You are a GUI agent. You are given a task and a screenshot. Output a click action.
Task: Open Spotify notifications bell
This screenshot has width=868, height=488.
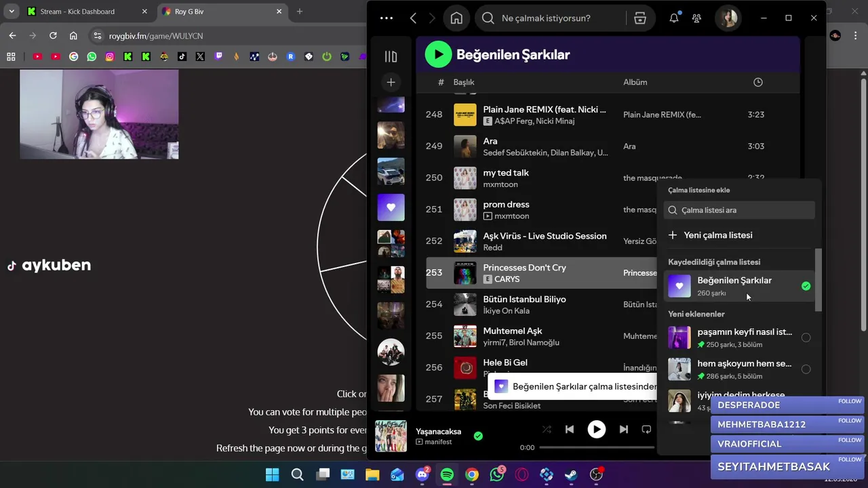[x=674, y=18]
